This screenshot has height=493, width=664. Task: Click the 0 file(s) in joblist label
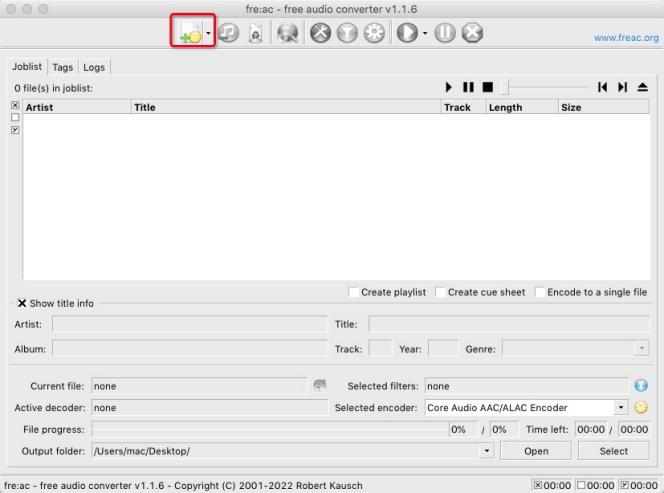(x=53, y=88)
